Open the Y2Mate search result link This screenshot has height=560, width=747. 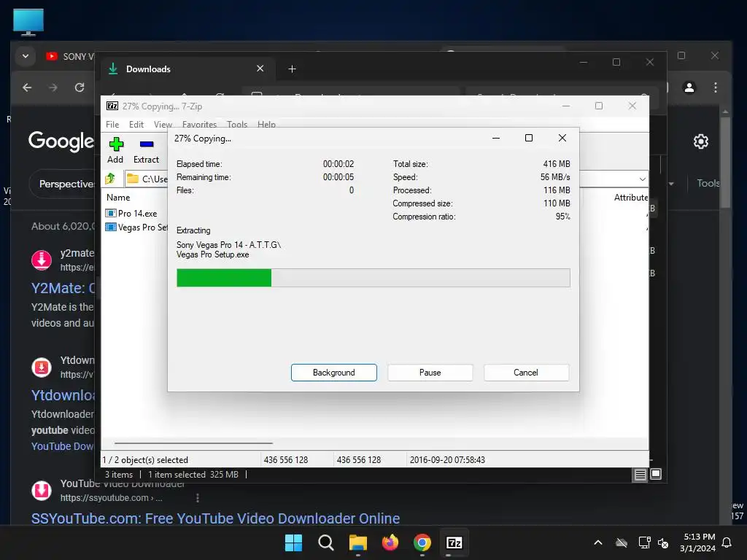click(63, 288)
